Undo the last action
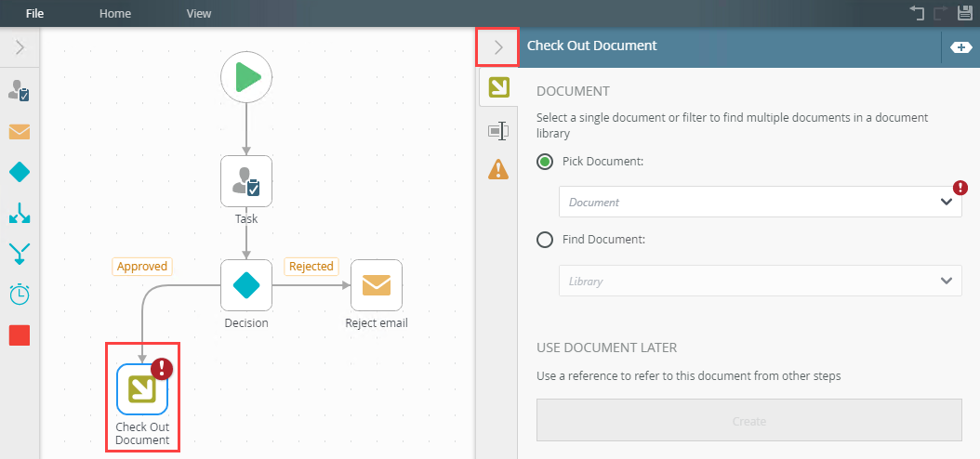980x459 pixels. coord(917,13)
